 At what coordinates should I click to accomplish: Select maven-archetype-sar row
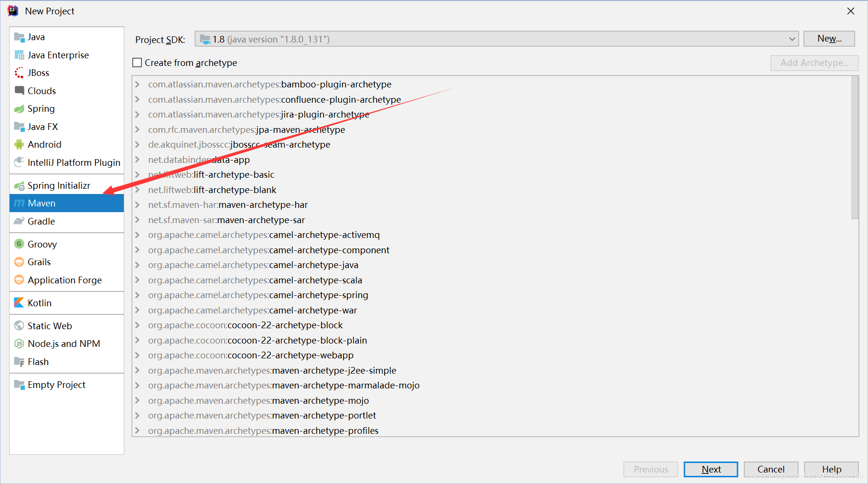491,220
